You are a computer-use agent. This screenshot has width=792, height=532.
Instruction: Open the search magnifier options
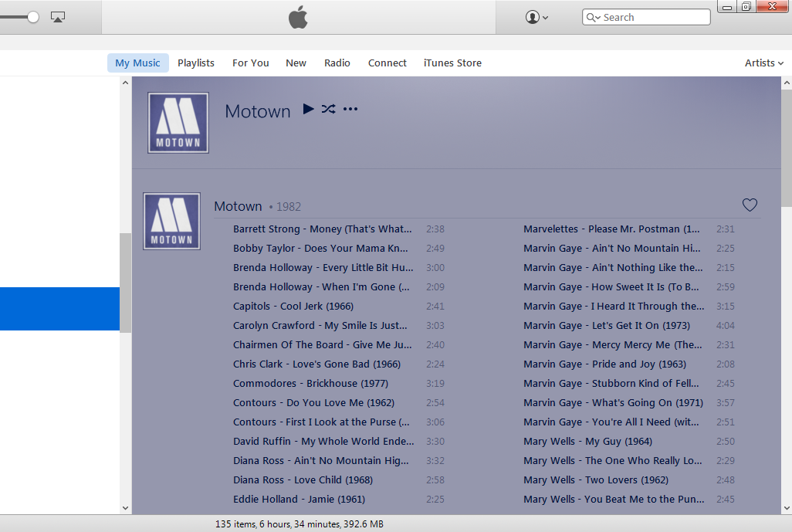click(x=593, y=17)
